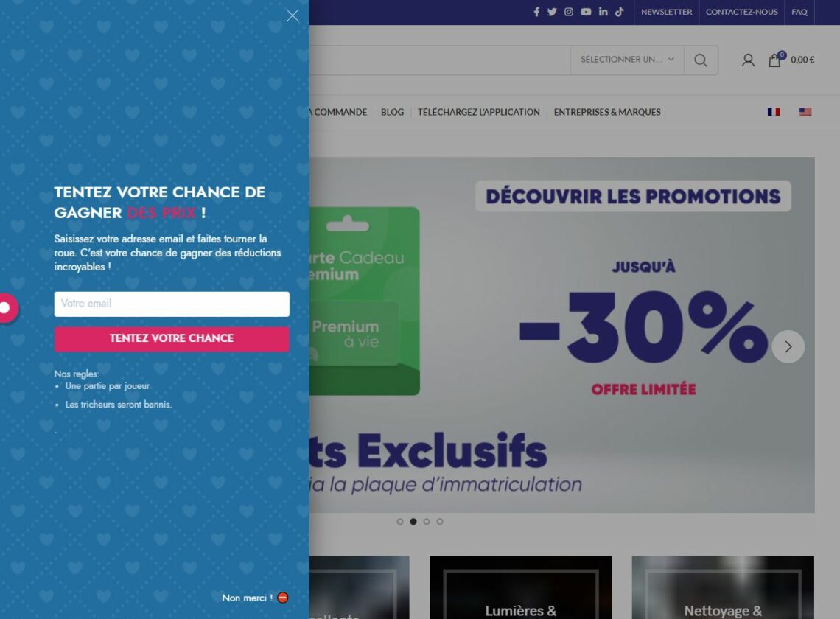Image resolution: width=840 pixels, height=619 pixels.
Task: Click the search magnifier icon
Action: (701, 60)
